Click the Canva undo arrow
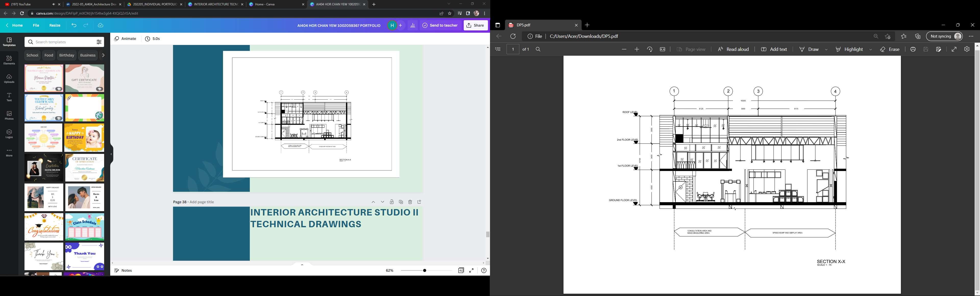Screen dimensions: 980x296 (74, 25)
